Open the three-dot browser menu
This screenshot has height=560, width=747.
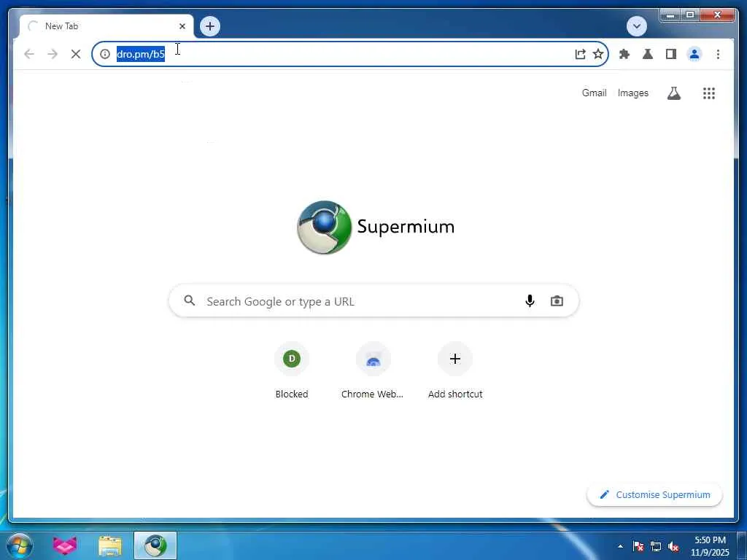(718, 54)
